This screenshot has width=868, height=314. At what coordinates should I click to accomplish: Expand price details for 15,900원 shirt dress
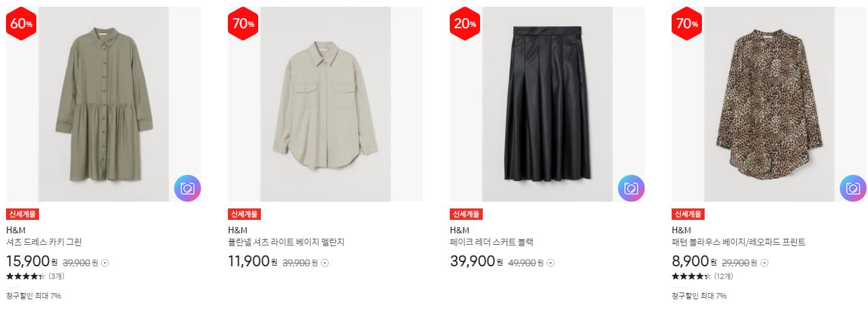(105, 263)
